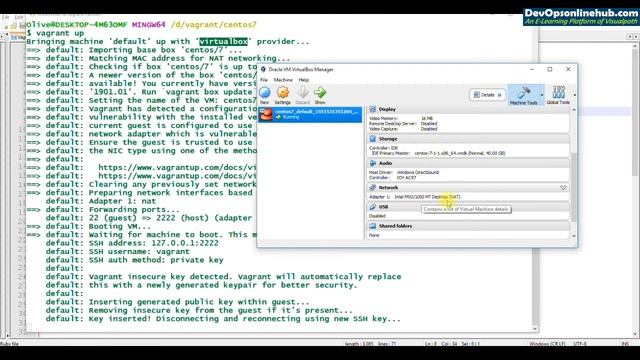Click the 'Video Memory: 16 MB' line

pyautogui.click(x=401, y=118)
